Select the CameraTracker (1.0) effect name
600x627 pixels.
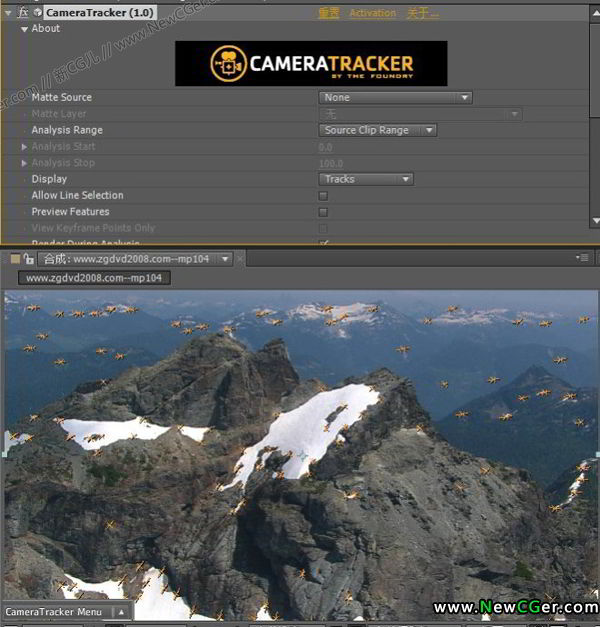(100, 13)
